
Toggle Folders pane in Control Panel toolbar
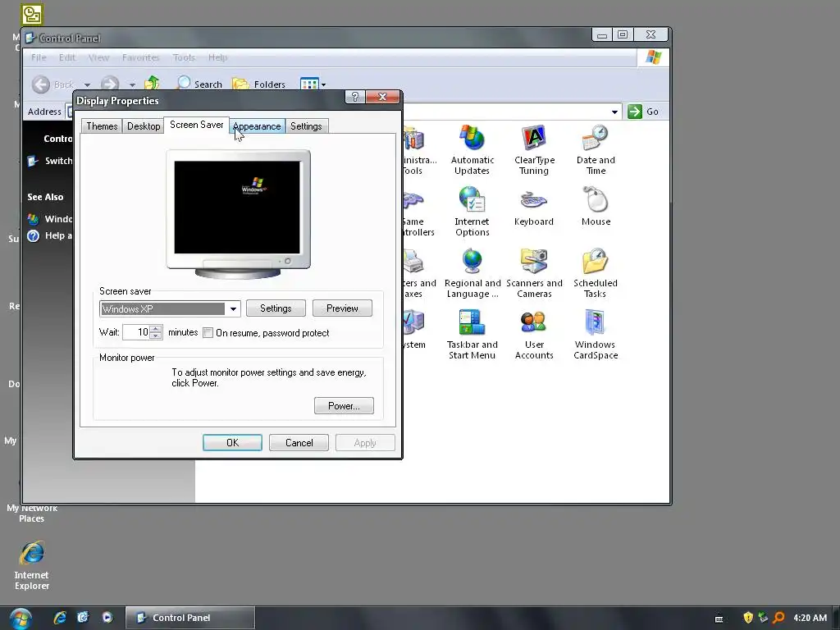click(x=258, y=84)
